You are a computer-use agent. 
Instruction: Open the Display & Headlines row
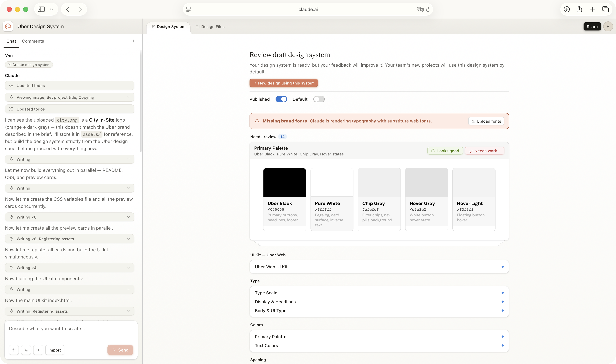click(379, 302)
